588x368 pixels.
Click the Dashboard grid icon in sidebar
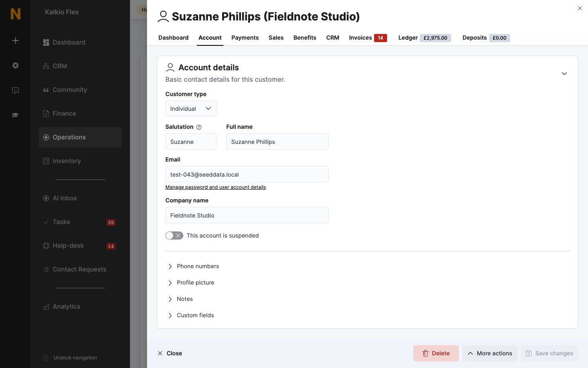46,43
